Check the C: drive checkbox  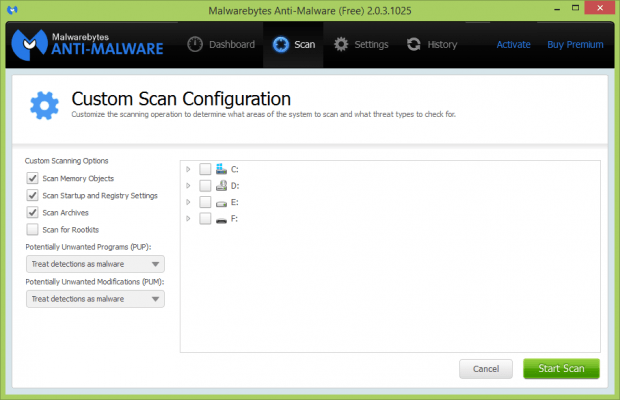205,169
